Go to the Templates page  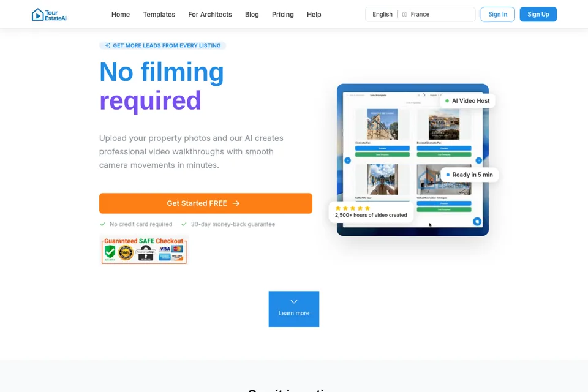159,14
